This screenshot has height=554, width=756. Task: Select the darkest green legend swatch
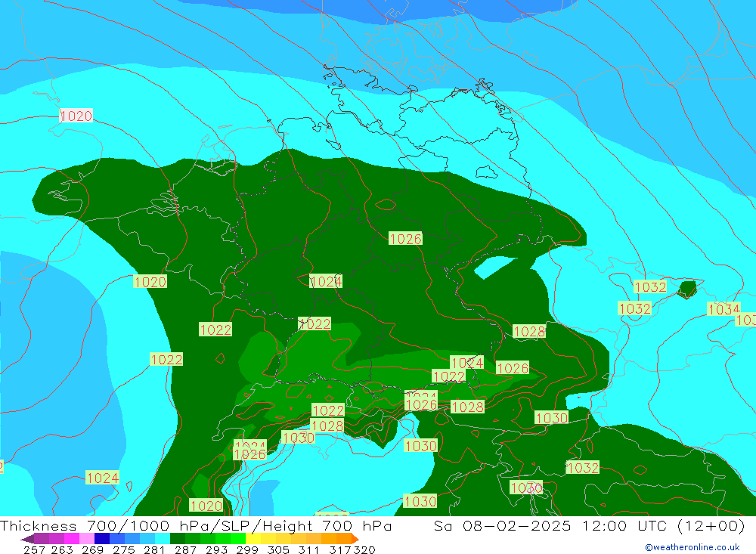tap(178, 539)
